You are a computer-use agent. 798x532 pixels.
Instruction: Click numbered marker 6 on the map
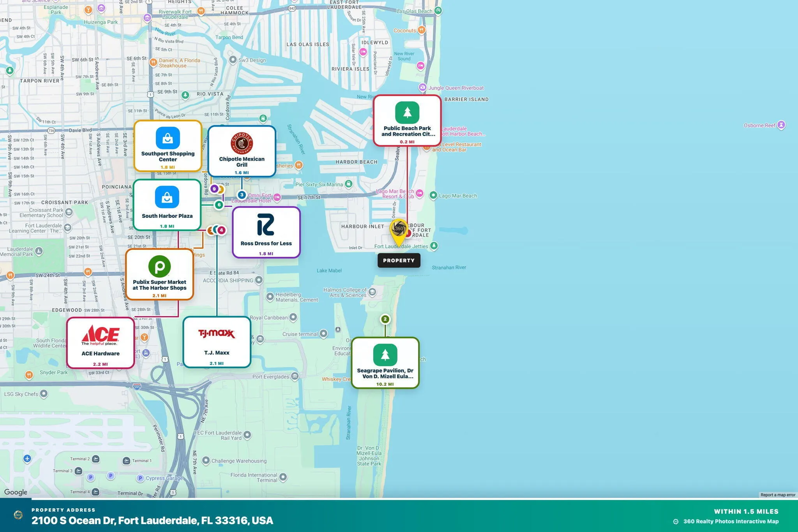click(x=219, y=205)
